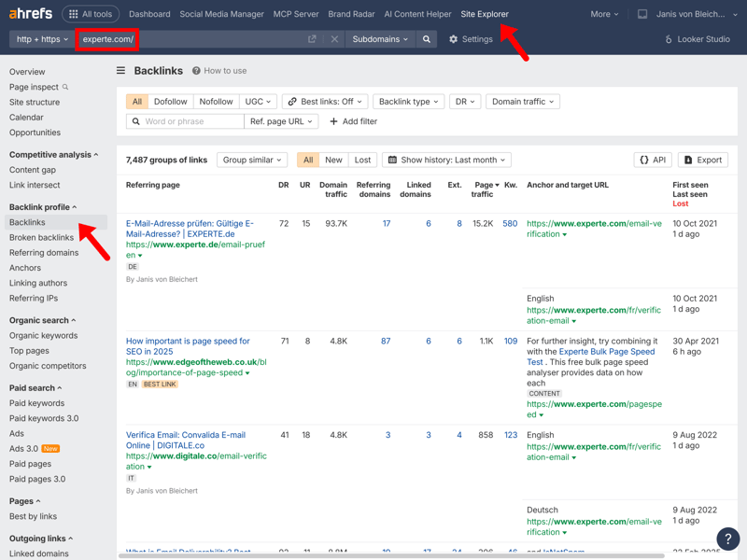Click the search magnifier button
This screenshot has height=560, width=747.
click(x=427, y=39)
